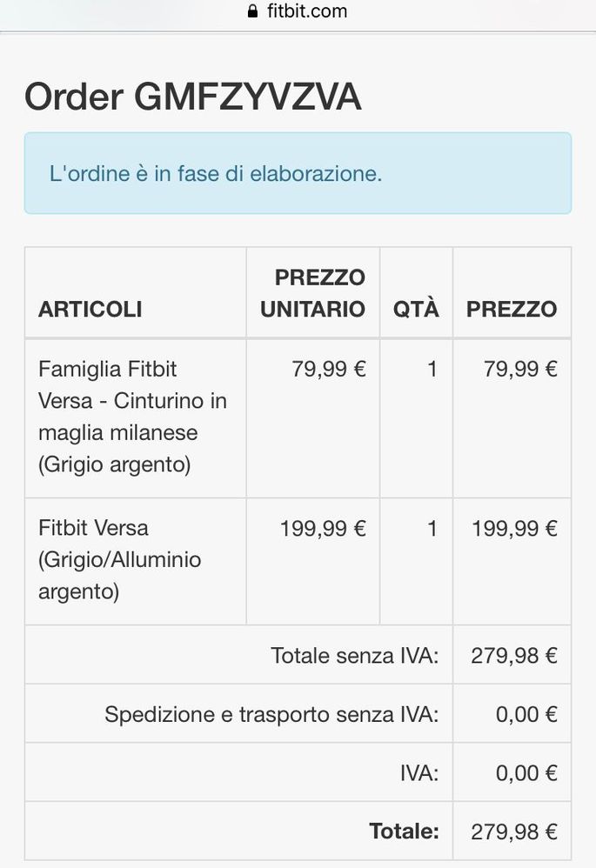Screen dimensions: 596x868
Task: Tap the lock icon beside fitbit.com
Action: pos(252,11)
